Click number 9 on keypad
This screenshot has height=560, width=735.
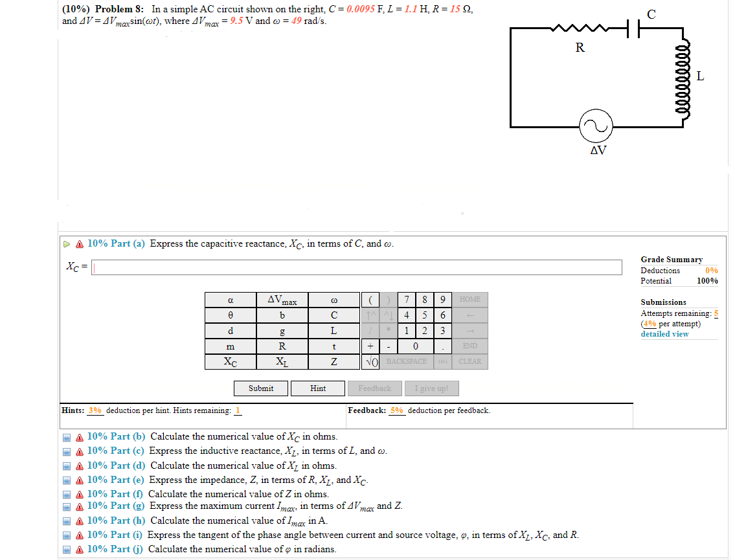tap(442, 300)
